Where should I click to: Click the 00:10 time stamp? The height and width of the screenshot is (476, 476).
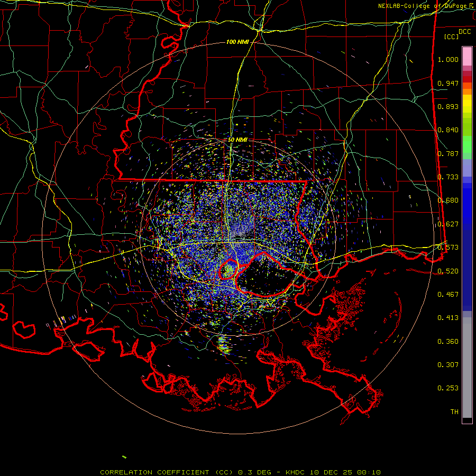tap(369, 472)
